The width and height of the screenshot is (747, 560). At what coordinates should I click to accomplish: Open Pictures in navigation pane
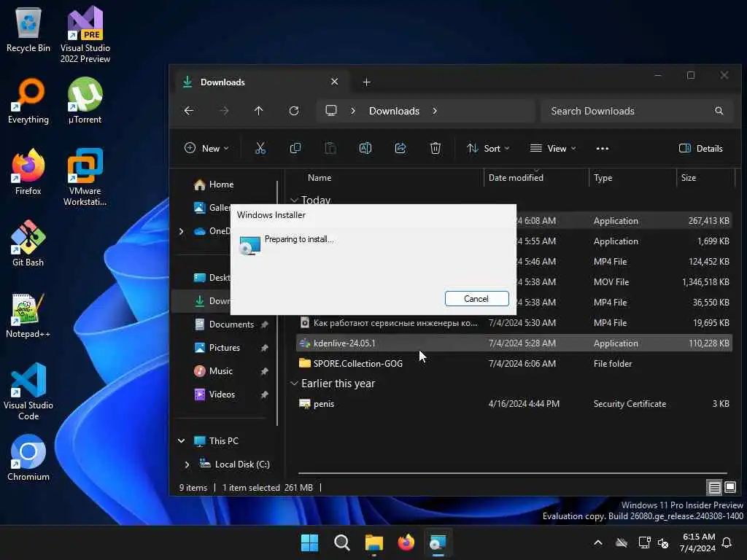pos(225,348)
